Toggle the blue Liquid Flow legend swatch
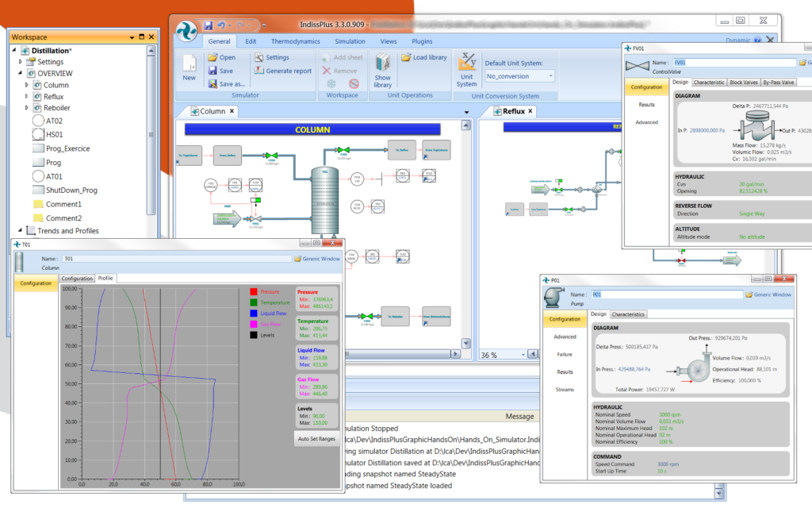812x508 pixels. click(x=253, y=314)
